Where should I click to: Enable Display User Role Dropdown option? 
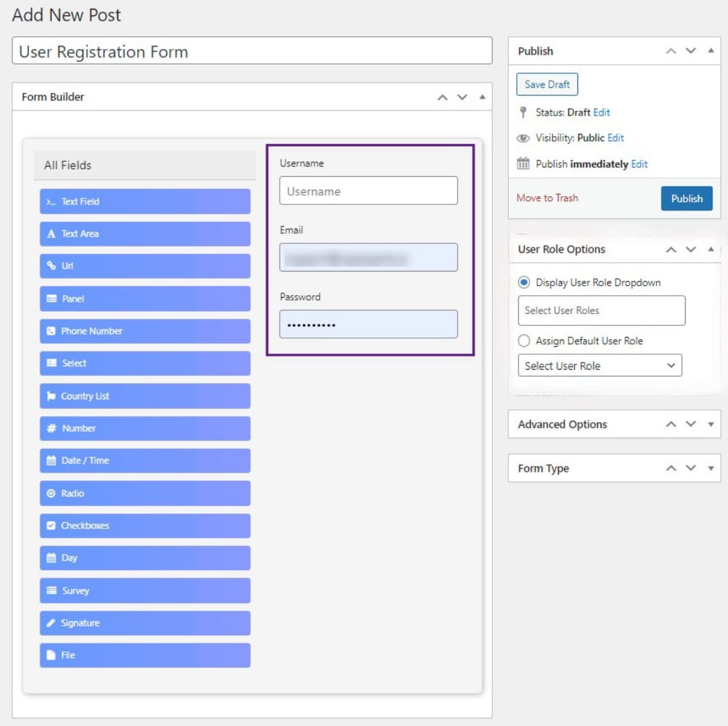coord(524,282)
